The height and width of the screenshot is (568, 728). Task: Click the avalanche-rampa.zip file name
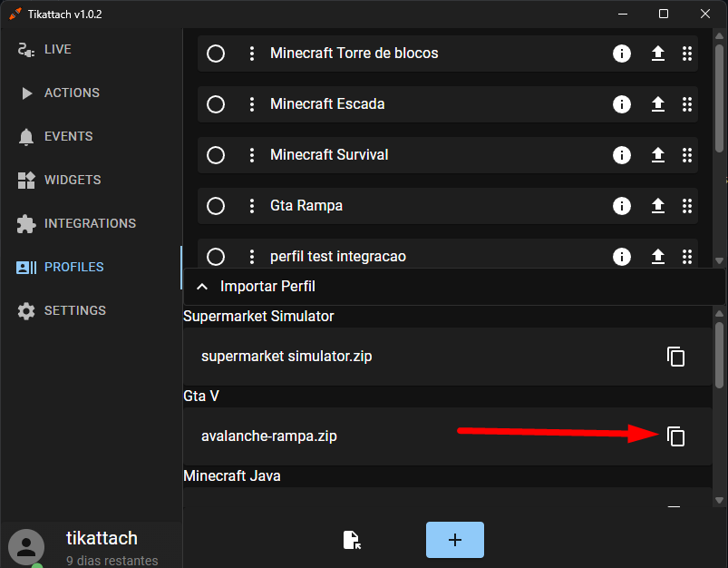(x=269, y=436)
